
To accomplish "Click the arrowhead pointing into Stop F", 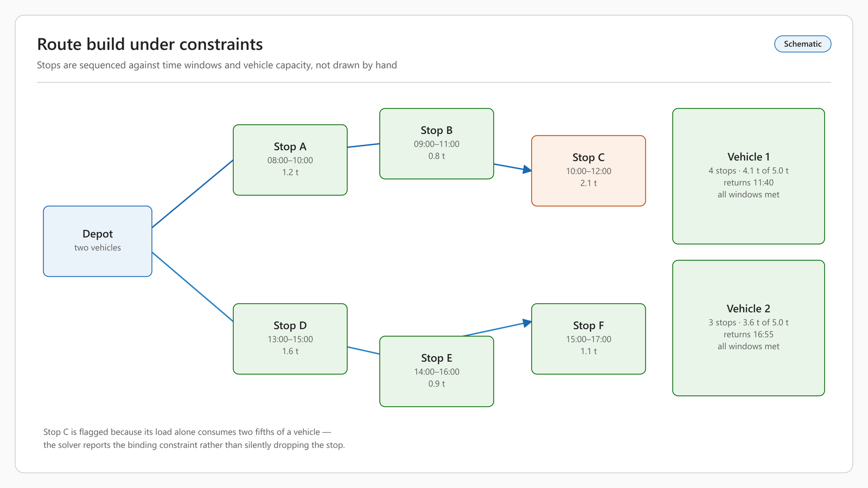I will coord(527,323).
